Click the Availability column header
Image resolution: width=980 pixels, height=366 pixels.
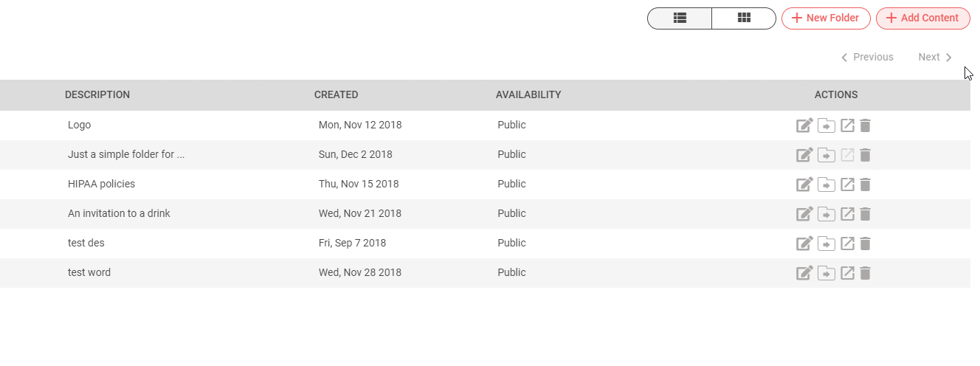coord(528,94)
